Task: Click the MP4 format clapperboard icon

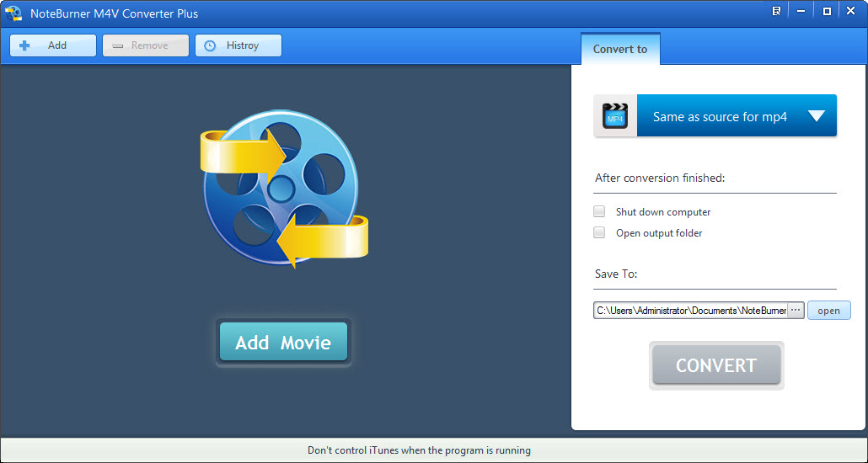Action: click(x=615, y=115)
